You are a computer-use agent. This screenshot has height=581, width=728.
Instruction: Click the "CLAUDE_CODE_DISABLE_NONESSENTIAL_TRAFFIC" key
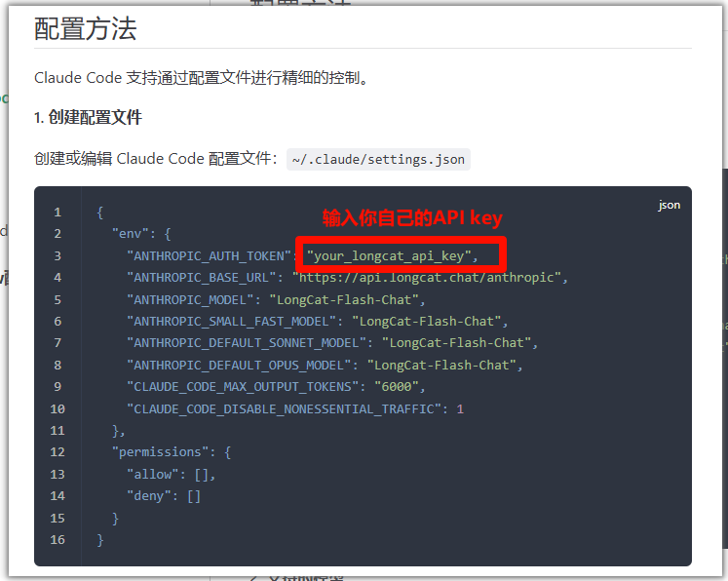click(285, 409)
